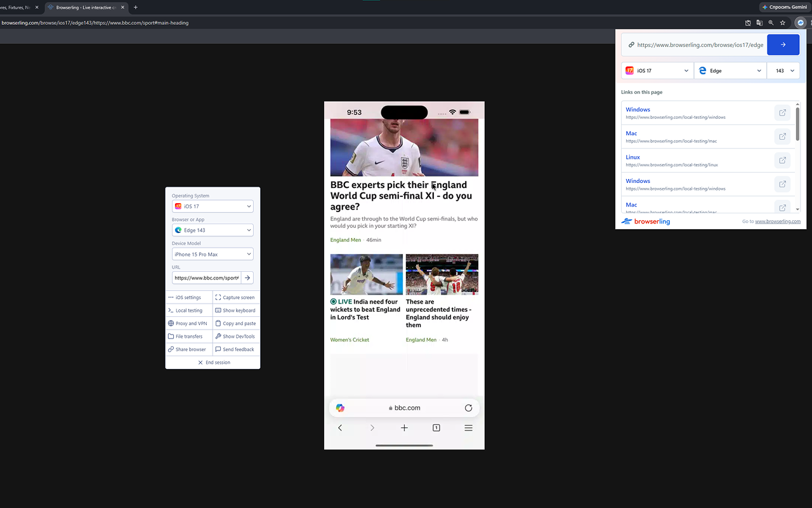This screenshot has width=812, height=508.
Task: Tap the mobile browser forward arrow
Action: click(x=372, y=428)
